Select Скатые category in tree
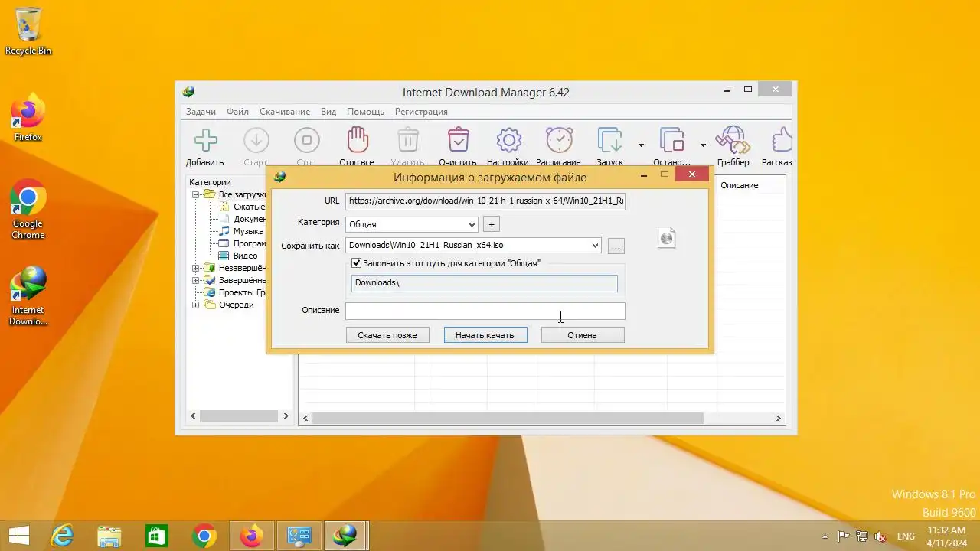 [249, 207]
